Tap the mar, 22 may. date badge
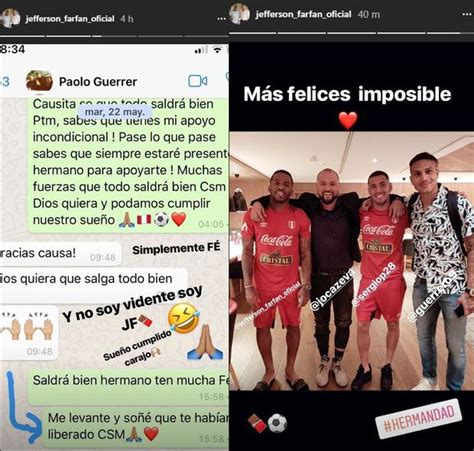 tap(115, 112)
